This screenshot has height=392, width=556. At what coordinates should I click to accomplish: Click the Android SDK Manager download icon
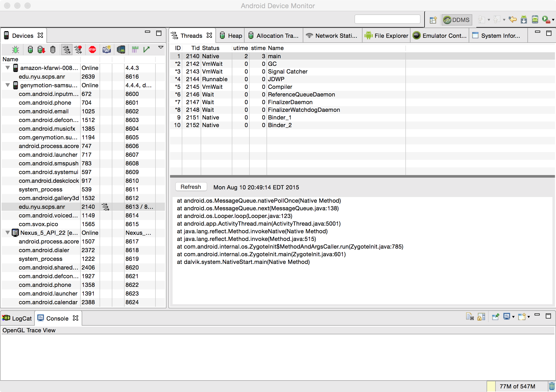pos(524,19)
